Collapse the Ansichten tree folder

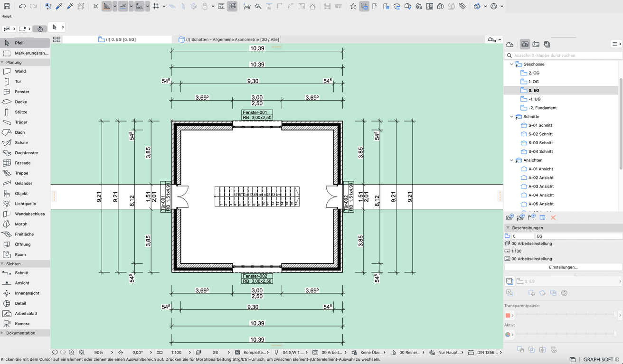click(511, 160)
